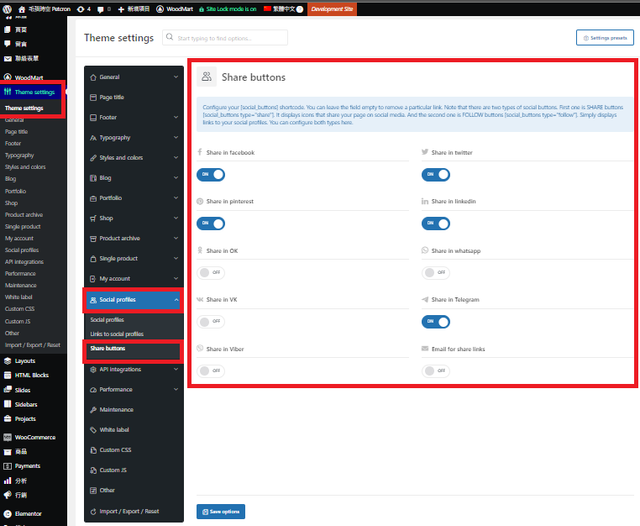Click the Payments icon in sidebar
Screen dimensions: 640x526
pos(7,466)
